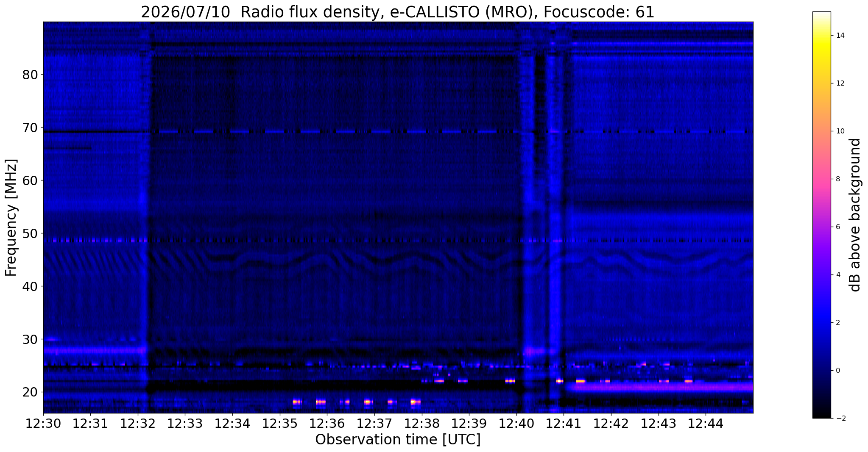The image size is (868, 452).
Task: Click the 20 MHz frequency tick label
Action: (x=30, y=392)
